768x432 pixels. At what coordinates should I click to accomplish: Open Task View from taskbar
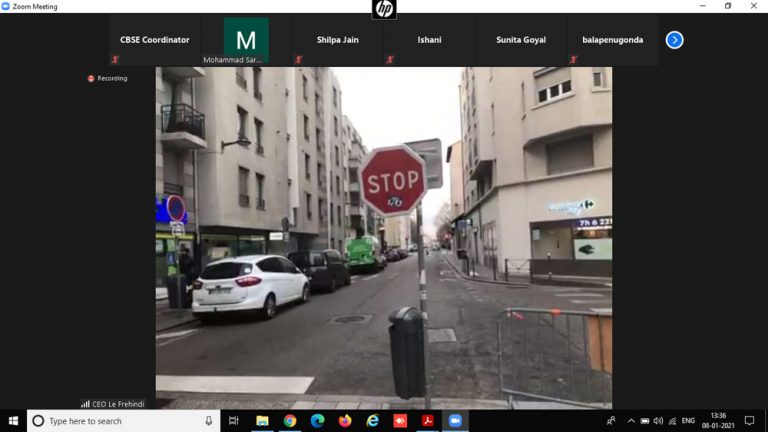[234, 421]
